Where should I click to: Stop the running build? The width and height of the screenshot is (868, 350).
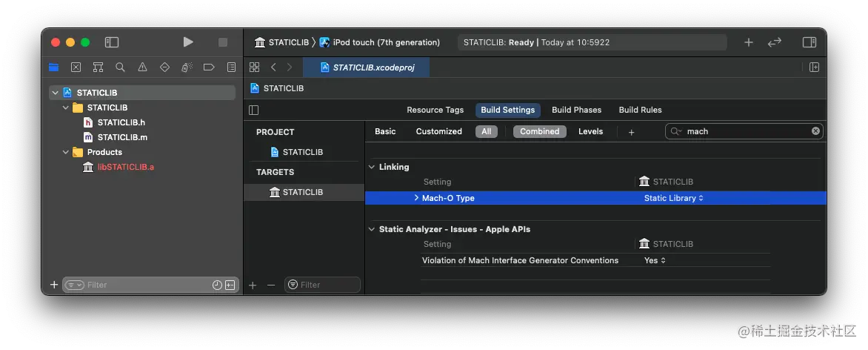click(x=223, y=42)
